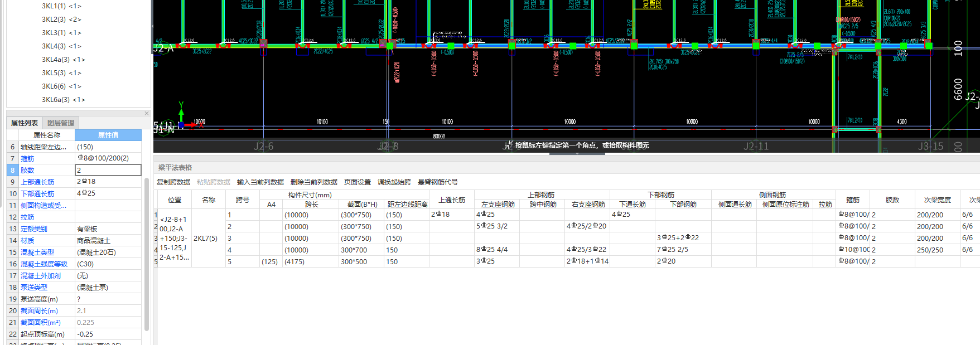This screenshot has height=345, width=980.
Task: Open the 图层管理 tab
Action: tap(61, 123)
